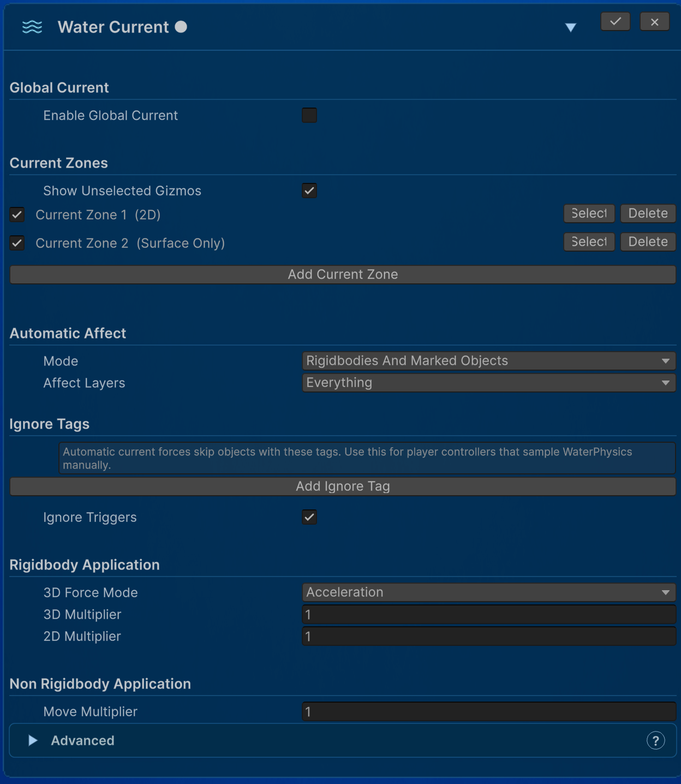Uncheck Ignore Triggers

[x=309, y=517]
